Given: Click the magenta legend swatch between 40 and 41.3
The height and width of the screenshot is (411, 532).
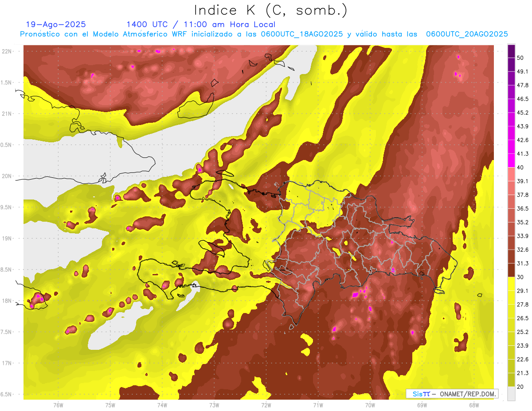Looking at the screenshot, I should point(511,160).
